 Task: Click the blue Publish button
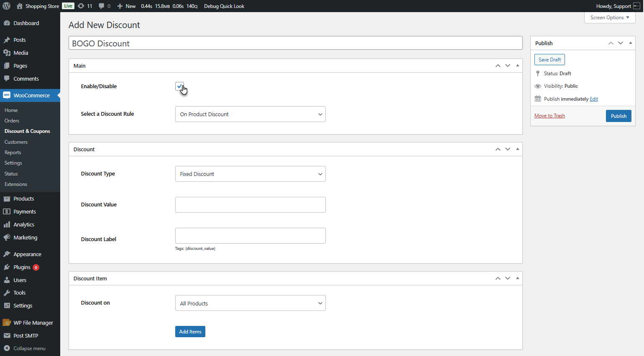click(x=618, y=116)
